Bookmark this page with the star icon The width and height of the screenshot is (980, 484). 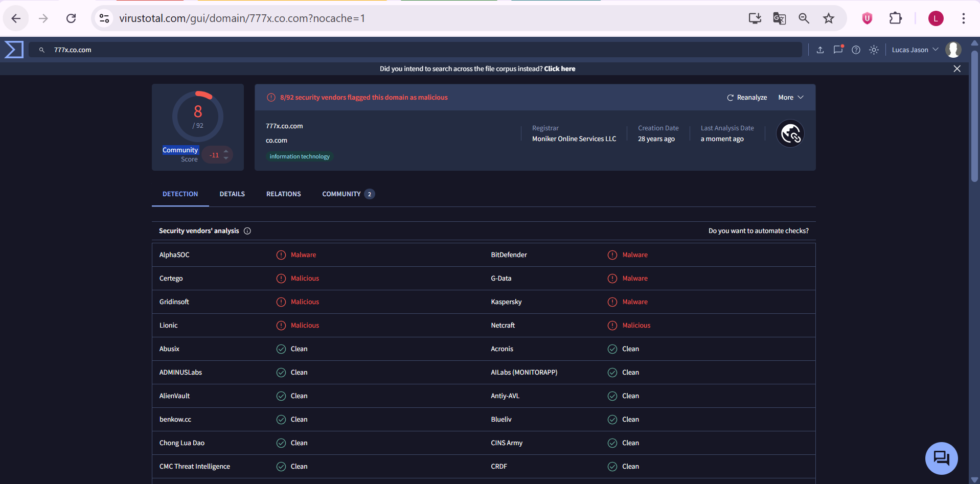coord(828,18)
